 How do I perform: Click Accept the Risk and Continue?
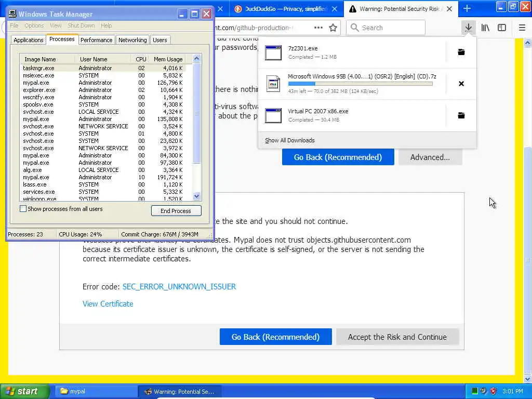[x=397, y=337]
